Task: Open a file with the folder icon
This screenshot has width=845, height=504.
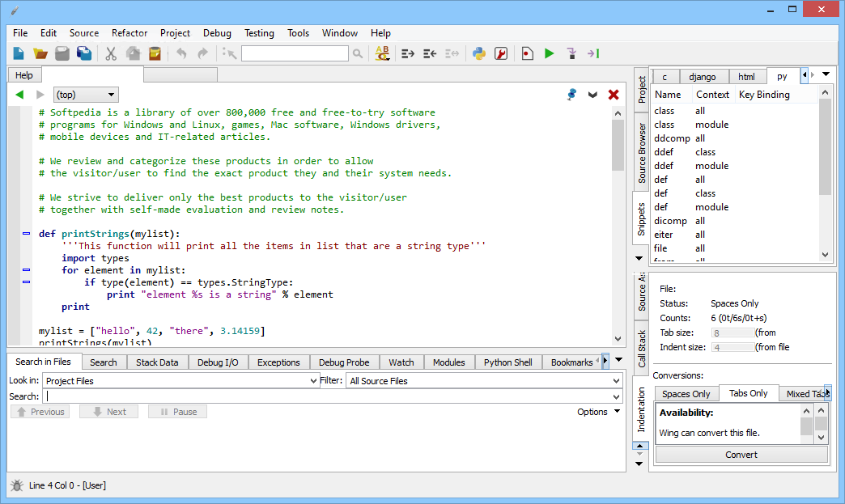Action: [x=40, y=53]
